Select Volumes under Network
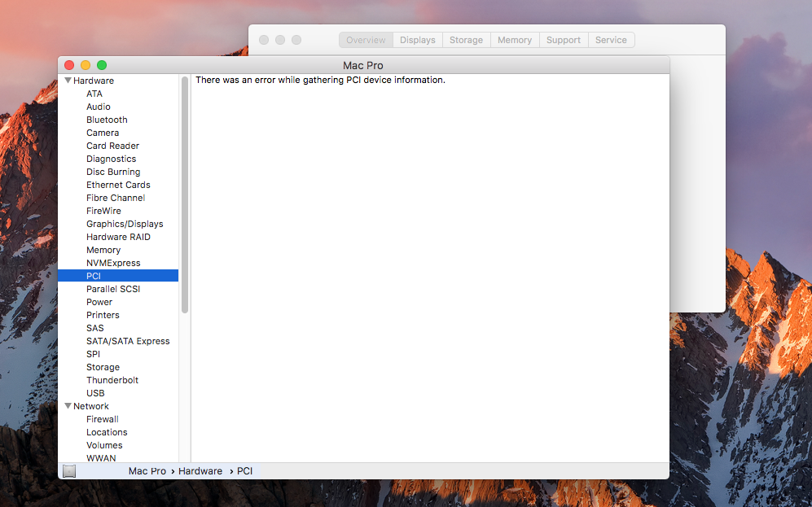This screenshot has height=507, width=812. tap(104, 445)
